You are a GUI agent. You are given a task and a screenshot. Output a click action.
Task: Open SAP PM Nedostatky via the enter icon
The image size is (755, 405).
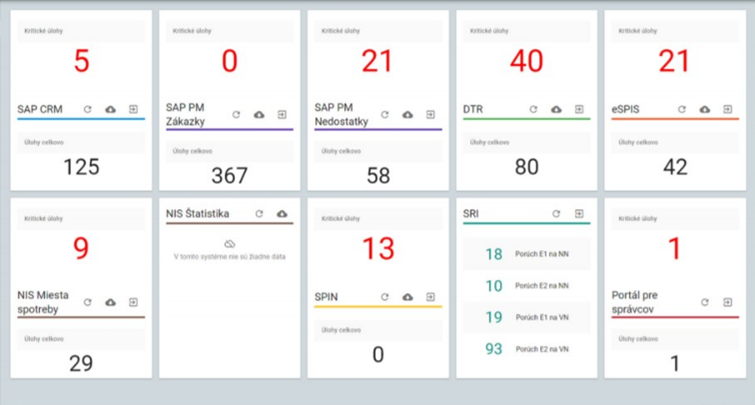click(x=430, y=115)
